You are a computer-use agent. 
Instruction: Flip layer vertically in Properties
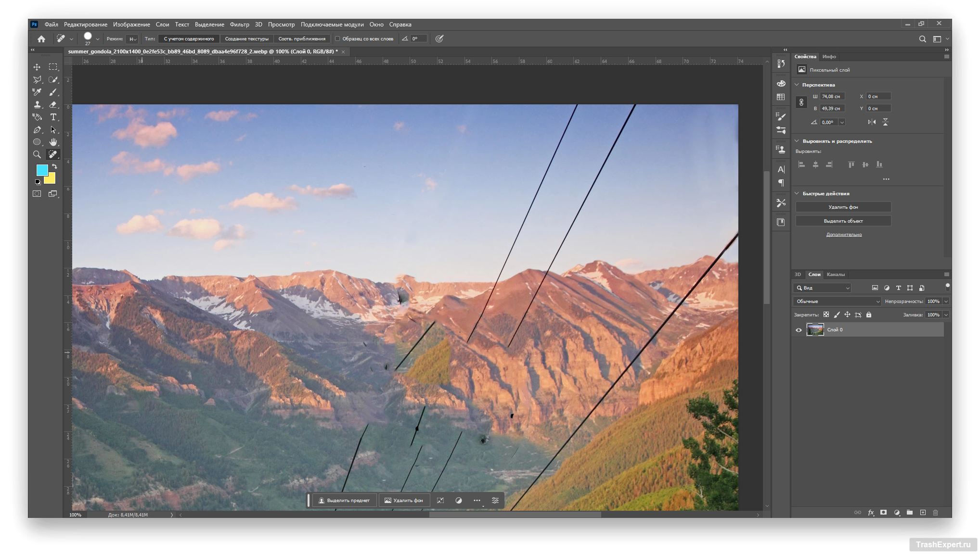[885, 122]
